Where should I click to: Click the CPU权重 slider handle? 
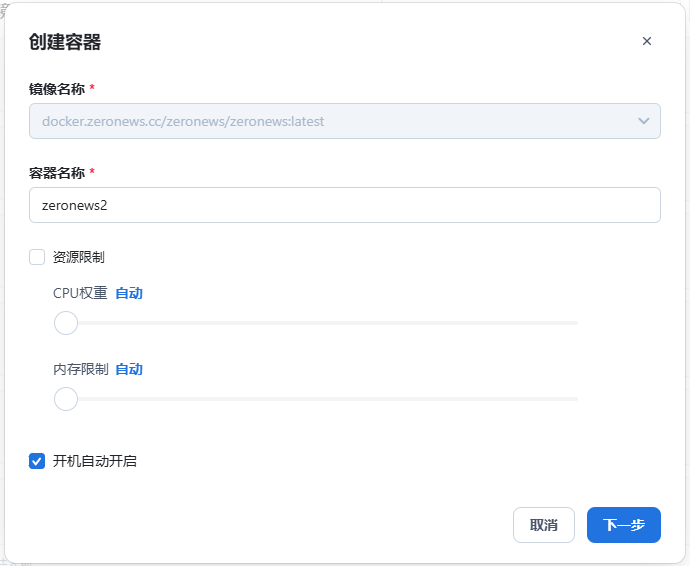(x=66, y=323)
